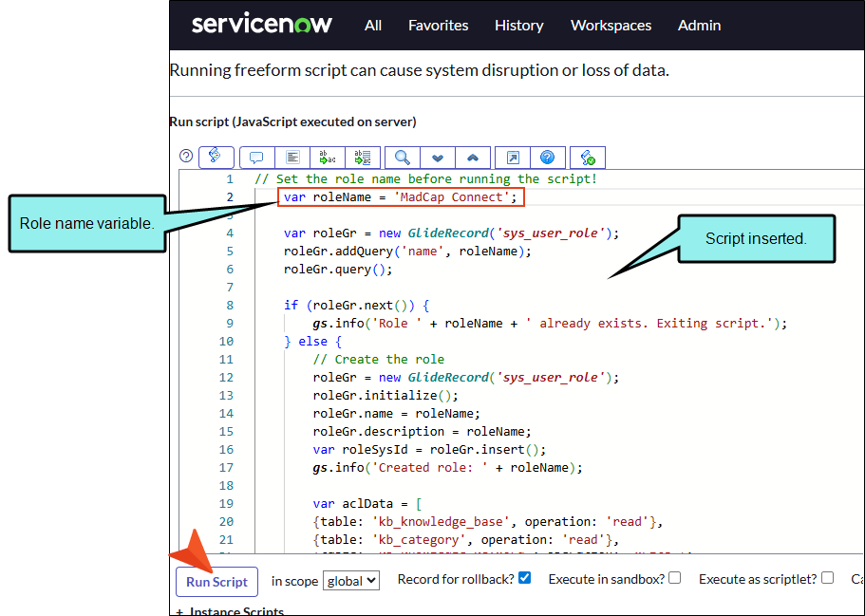The height and width of the screenshot is (616, 865).
Task: Click the format code toolbar icon
Action: [x=292, y=158]
